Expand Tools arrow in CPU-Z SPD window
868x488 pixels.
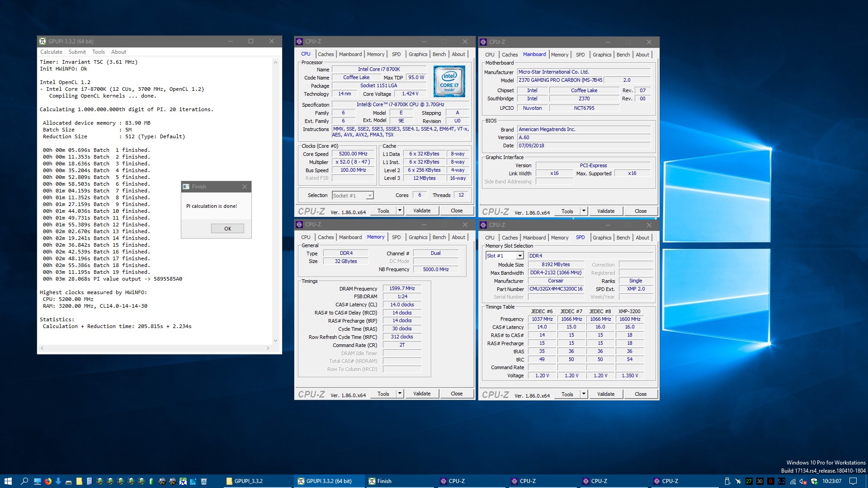[584, 394]
